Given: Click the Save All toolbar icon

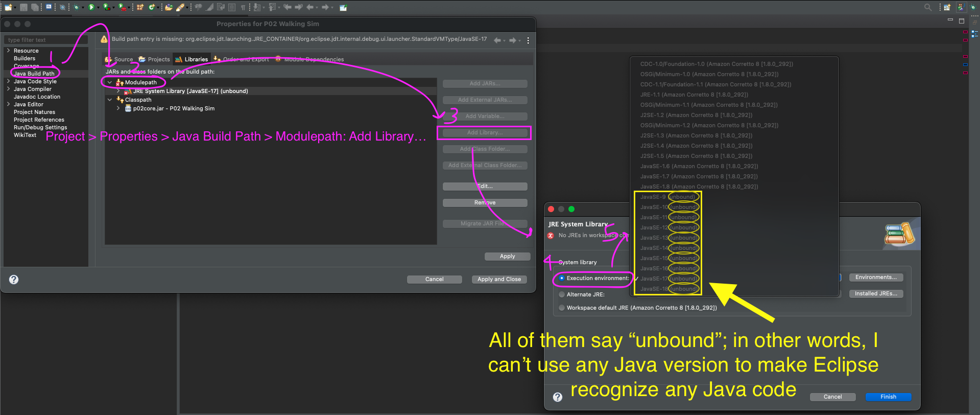Looking at the screenshot, I should pyautogui.click(x=35, y=7).
